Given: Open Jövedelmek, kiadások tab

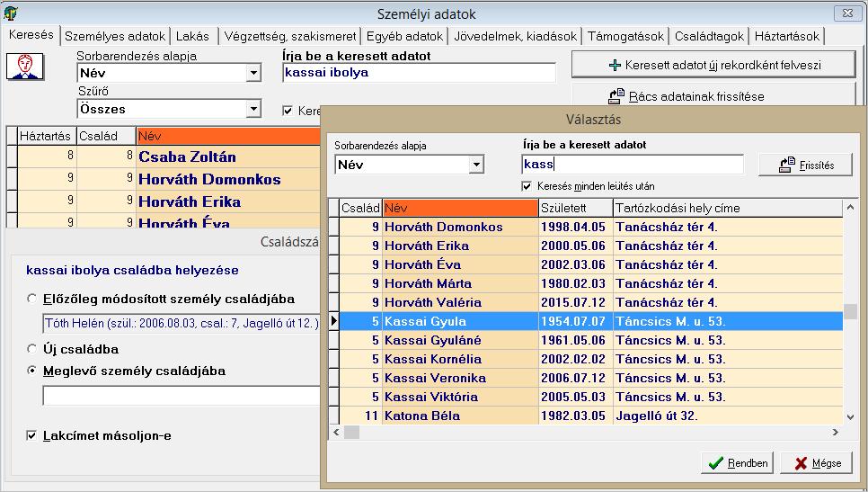Looking at the screenshot, I should click(x=516, y=37).
